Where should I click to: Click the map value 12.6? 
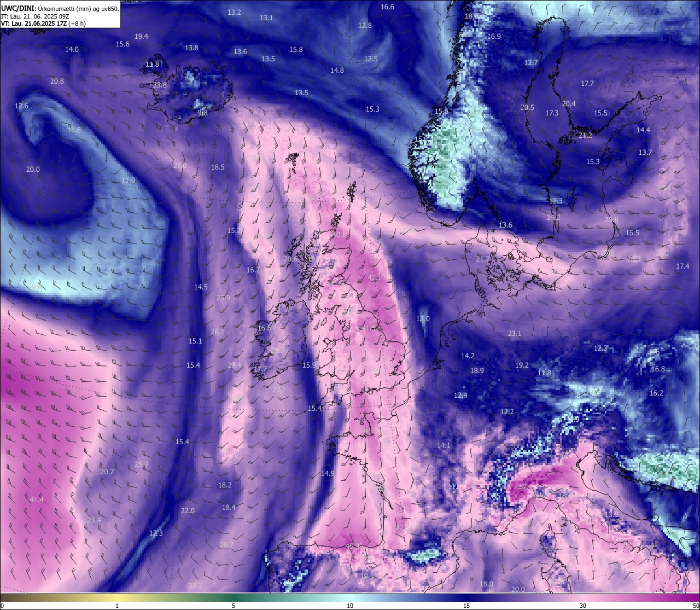(21, 106)
